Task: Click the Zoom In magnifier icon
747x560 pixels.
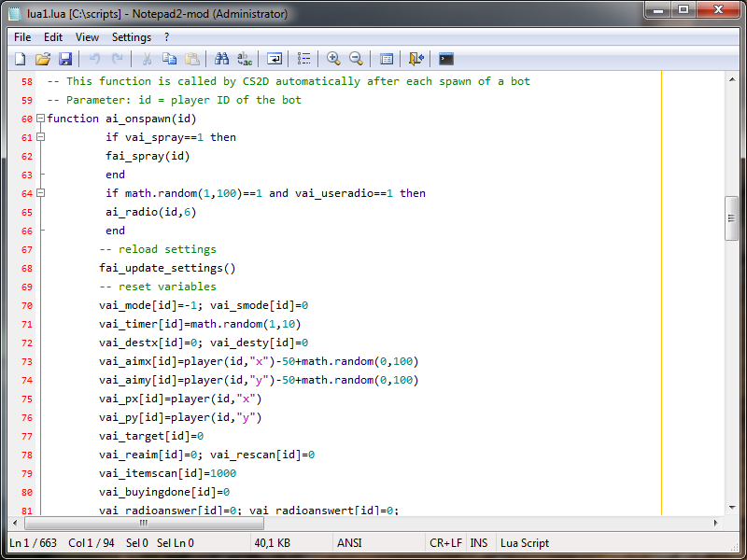Action: (333, 59)
